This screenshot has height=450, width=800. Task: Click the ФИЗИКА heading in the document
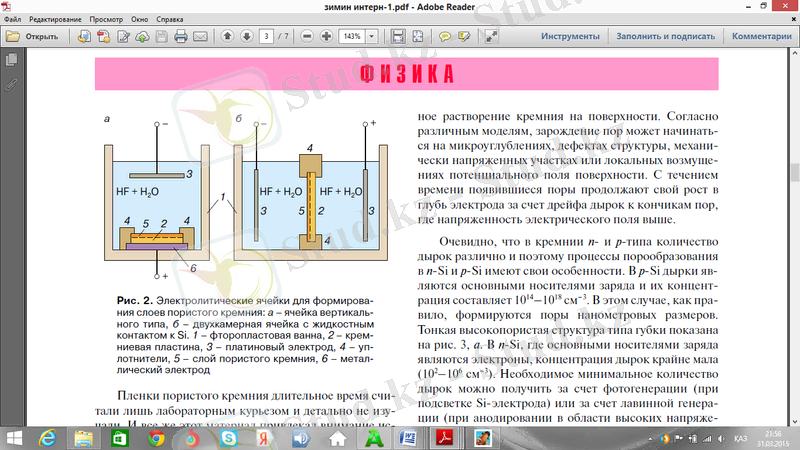pyautogui.click(x=407, y=74)
